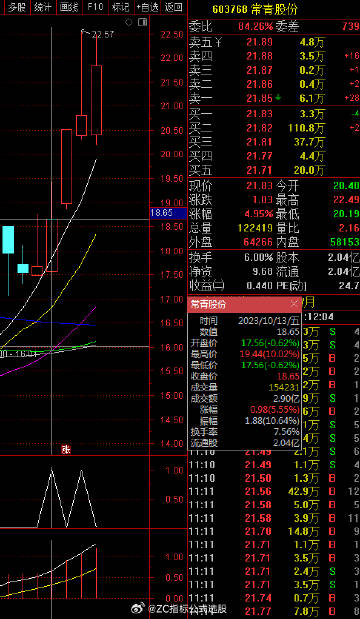360x619 pixels.
Task: Click the Weibo logo watermark
Action: (141, 608)
